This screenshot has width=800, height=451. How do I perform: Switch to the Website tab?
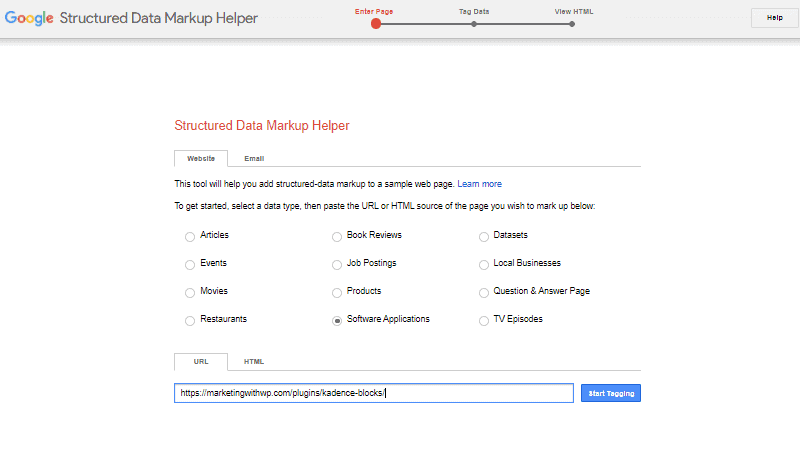point(201,159)
